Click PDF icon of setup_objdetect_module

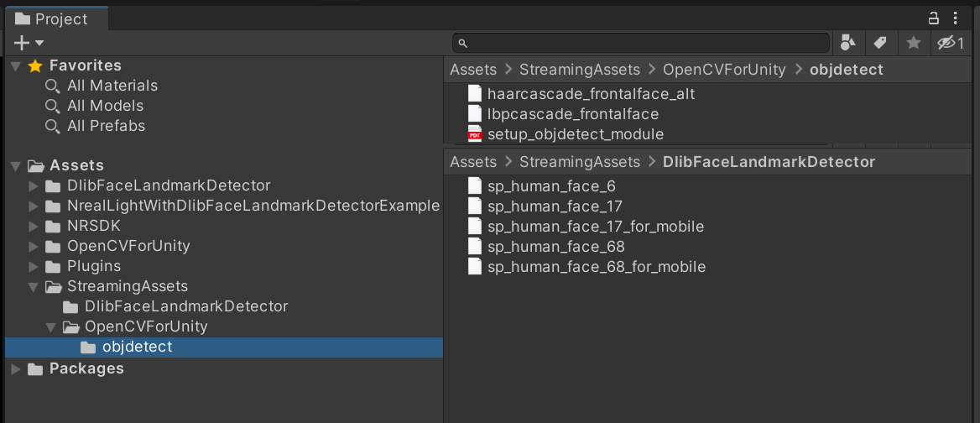point(475,134)
